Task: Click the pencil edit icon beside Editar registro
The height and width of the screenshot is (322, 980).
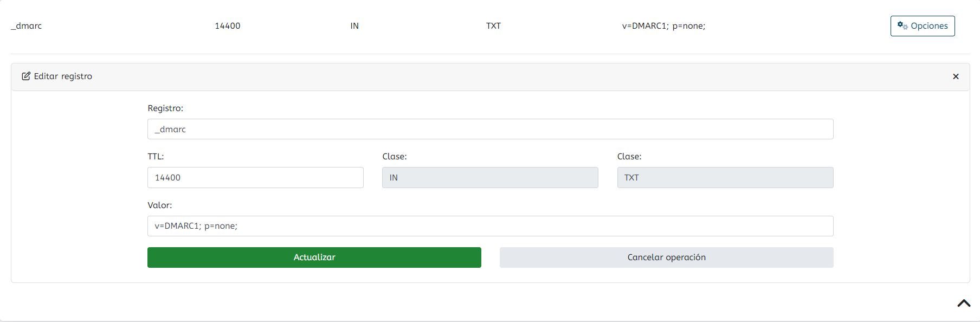Action: [x=26, y=76]
